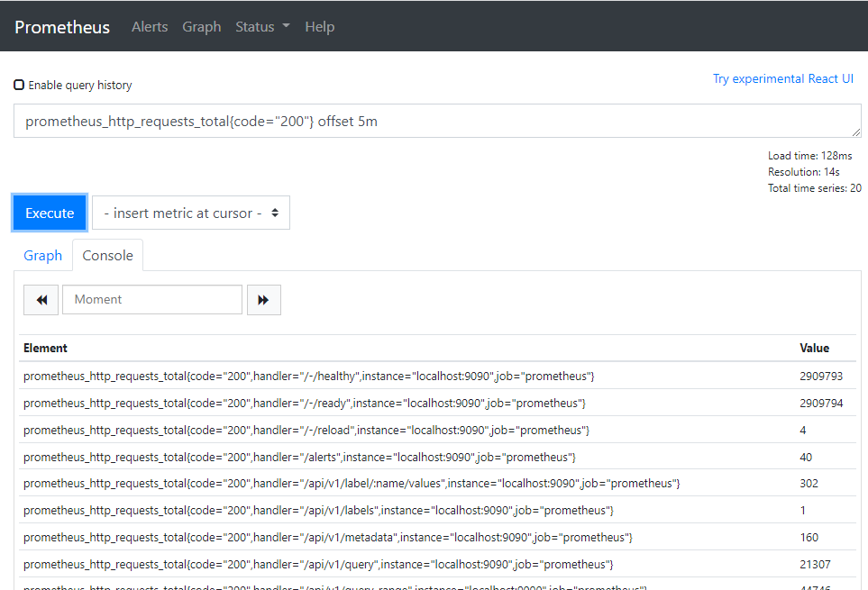Select the Console tab

tap(107, 256)
